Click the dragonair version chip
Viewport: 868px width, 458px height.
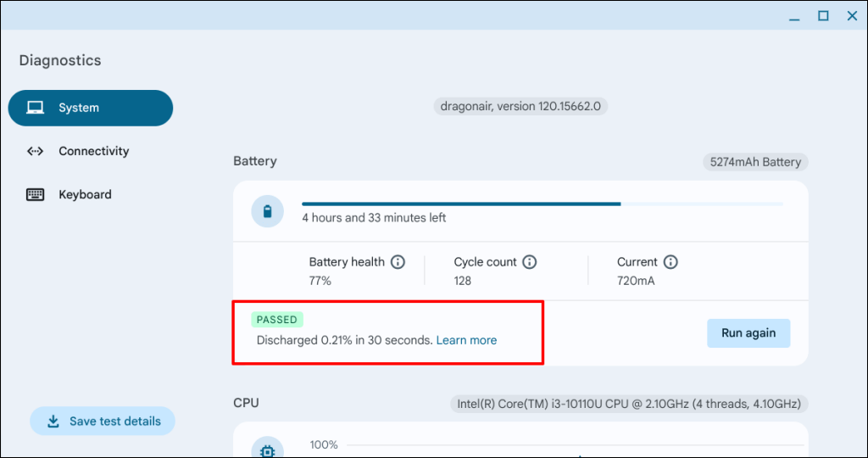[x=520, y=107]
